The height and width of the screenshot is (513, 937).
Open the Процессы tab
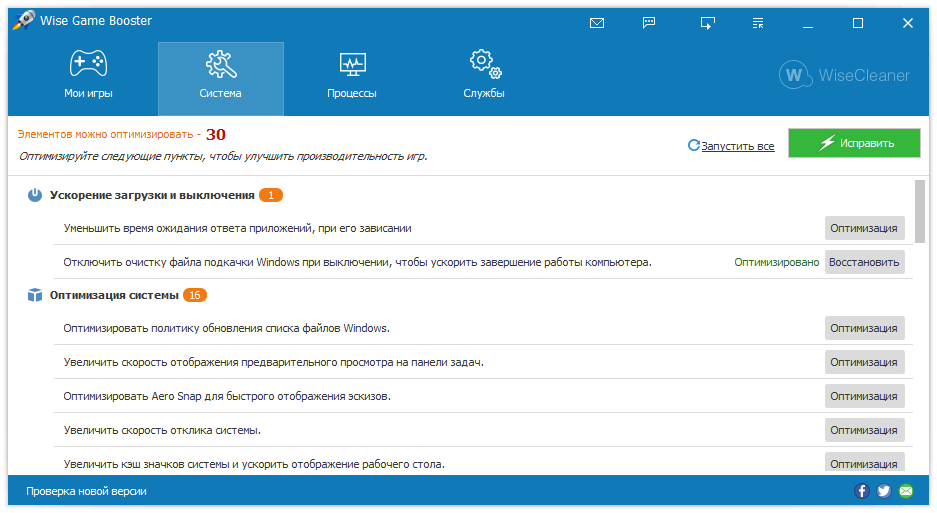352,78
